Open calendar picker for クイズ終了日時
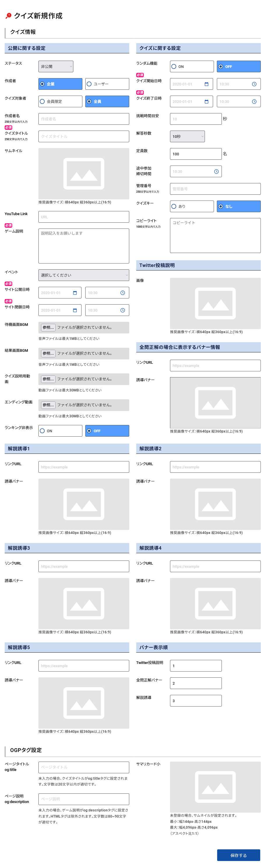This screenshot has height=868, width=271. tap(206, 102)
